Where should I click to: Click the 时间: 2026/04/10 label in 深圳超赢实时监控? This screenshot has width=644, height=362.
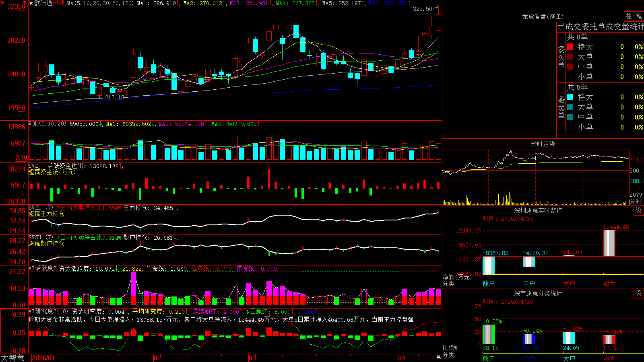tap(508, 219)
